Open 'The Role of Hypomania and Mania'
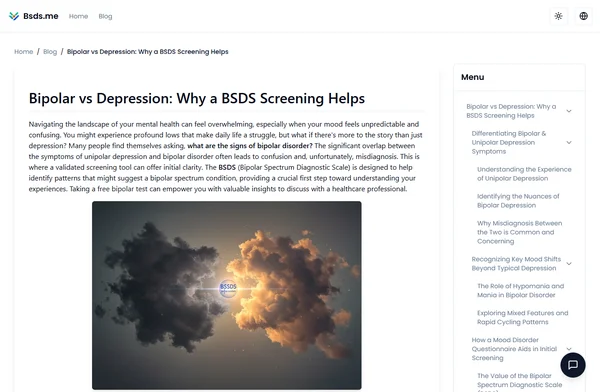The height and width of the screenshot is (392, 600). [x=520, y=291]
